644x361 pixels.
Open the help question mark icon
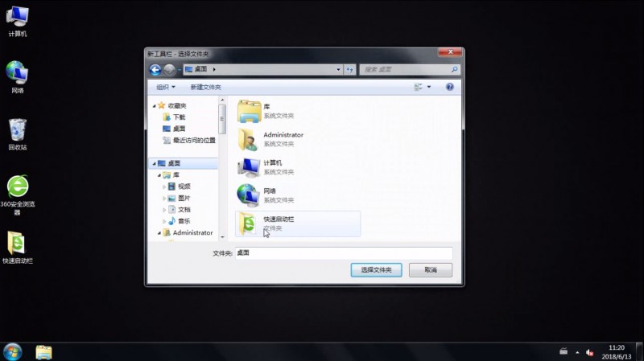coord(450,87)
